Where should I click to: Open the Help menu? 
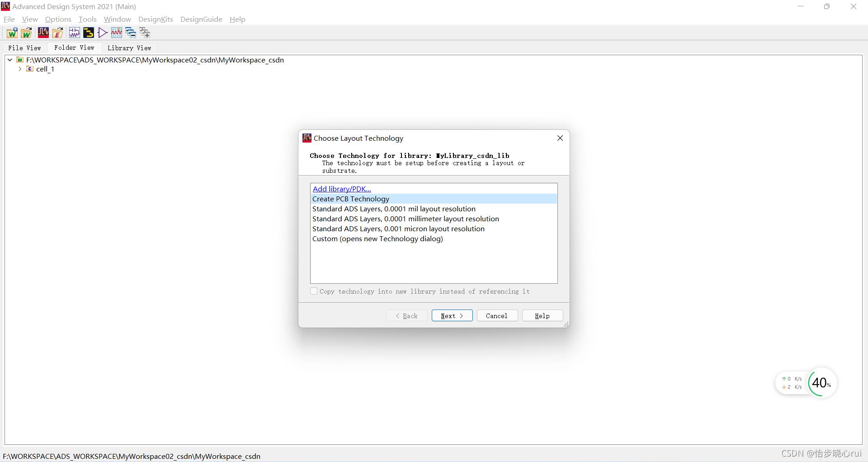click(x=237, y=19)
